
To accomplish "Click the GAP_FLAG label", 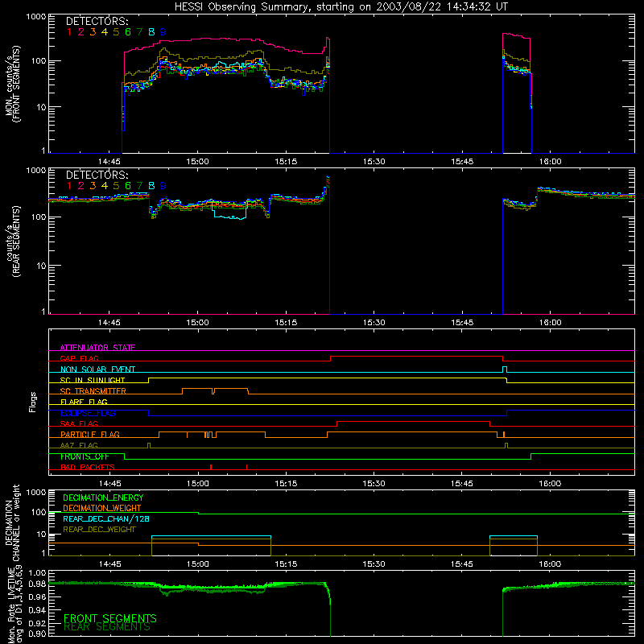I will point(79,358).
